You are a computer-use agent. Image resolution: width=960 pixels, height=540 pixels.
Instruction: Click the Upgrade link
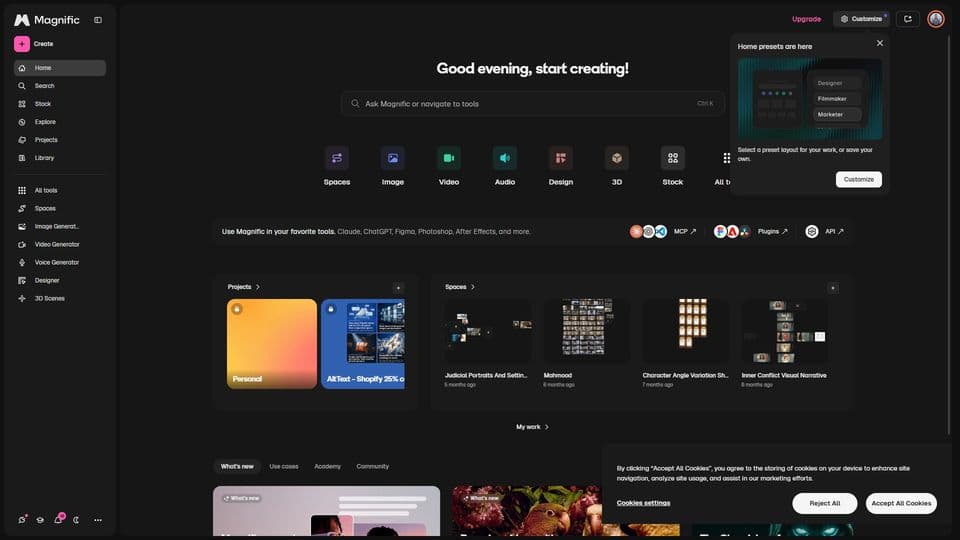tap(806, 19)
